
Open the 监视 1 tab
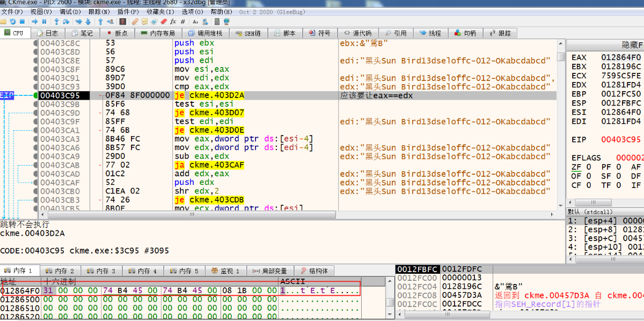point(226,271)
